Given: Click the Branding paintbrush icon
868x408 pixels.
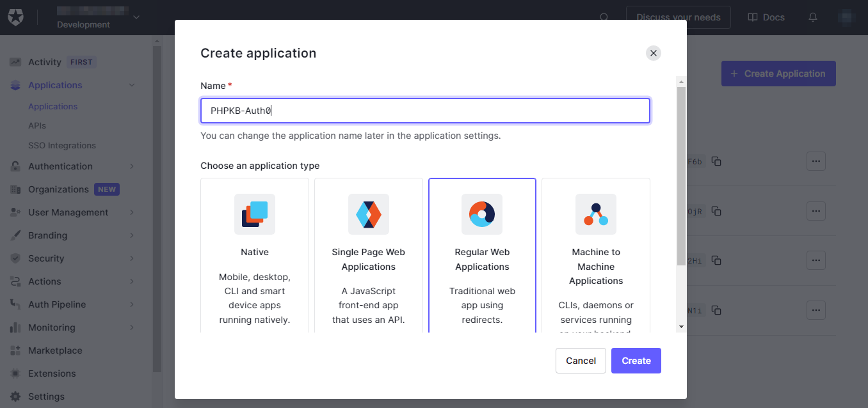Looking at the screenshot, I should [15, 235].
